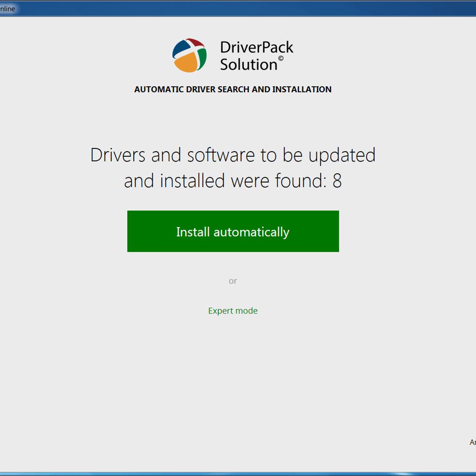Click the 'or' separator text
The image size is (476, 476).
click(233, 281)
